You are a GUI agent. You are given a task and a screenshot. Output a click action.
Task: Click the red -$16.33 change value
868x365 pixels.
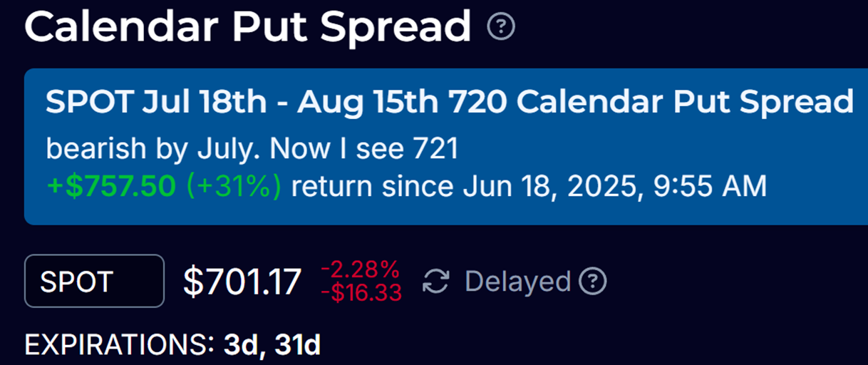coord(361,292)
